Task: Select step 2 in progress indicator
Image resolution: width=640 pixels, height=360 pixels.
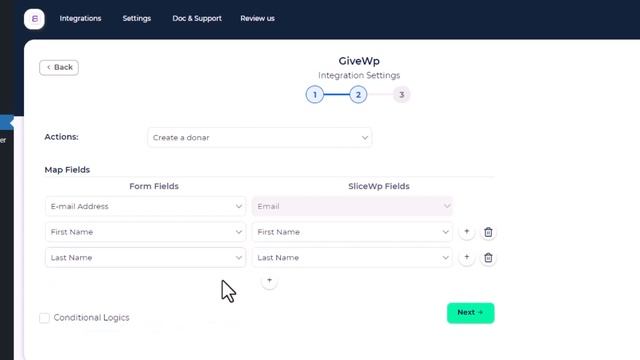Action: (x=358, y=95)
